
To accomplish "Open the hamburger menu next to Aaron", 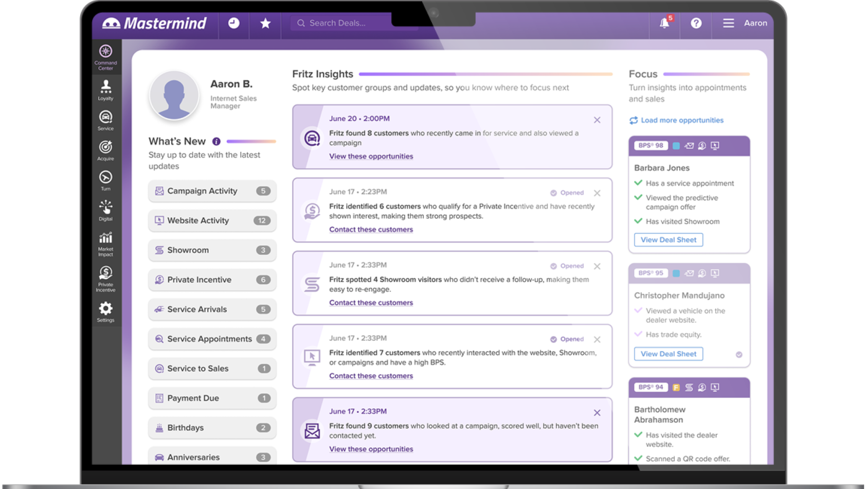I will 728,23.
